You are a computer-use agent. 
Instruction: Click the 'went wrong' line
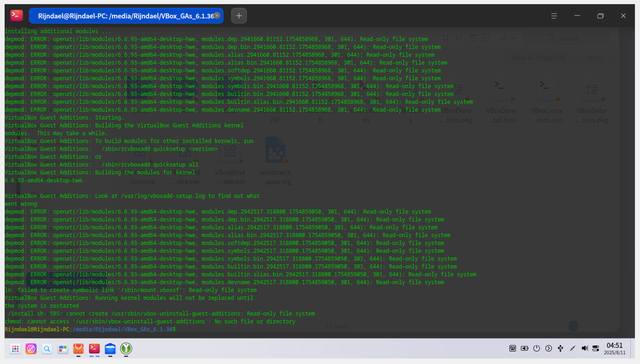pos(21,204)
